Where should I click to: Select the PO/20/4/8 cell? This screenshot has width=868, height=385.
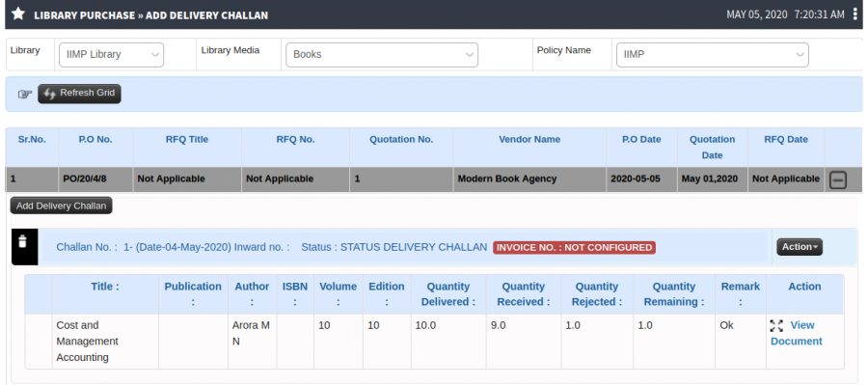(x=95, y=179)
